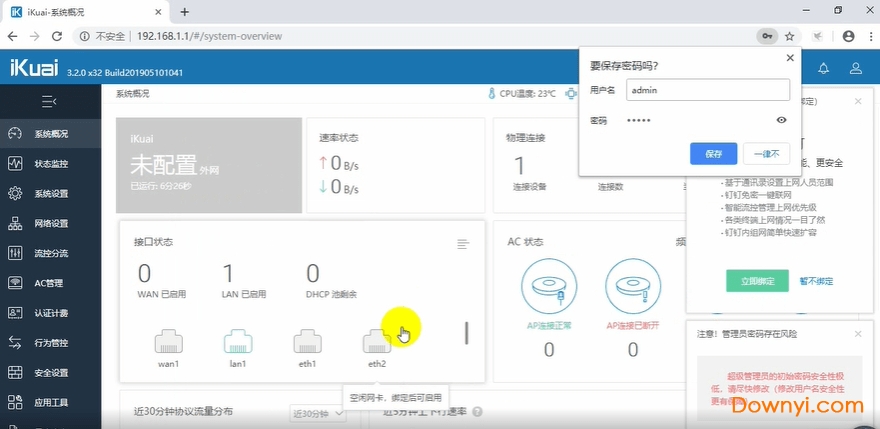
Task: Open 系统设置 in the sidebar
Action: click(x=51, y=193)
